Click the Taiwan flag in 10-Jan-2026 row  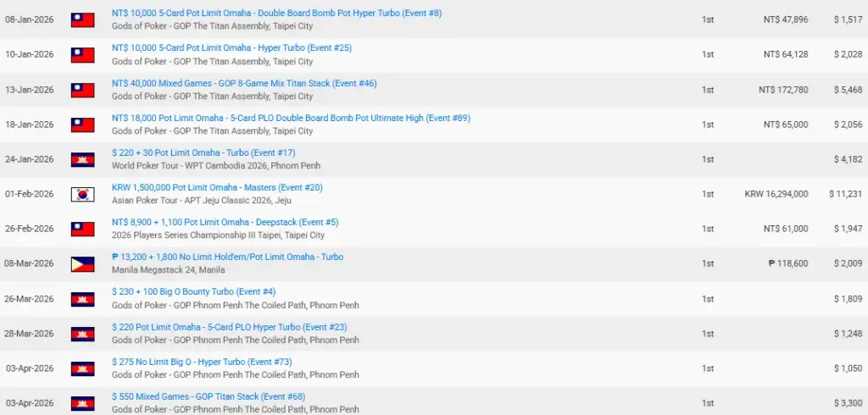click(82, 55)
